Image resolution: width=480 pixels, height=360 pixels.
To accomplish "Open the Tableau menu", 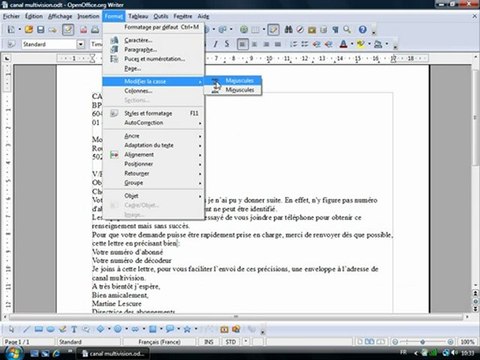I will 138,16.
